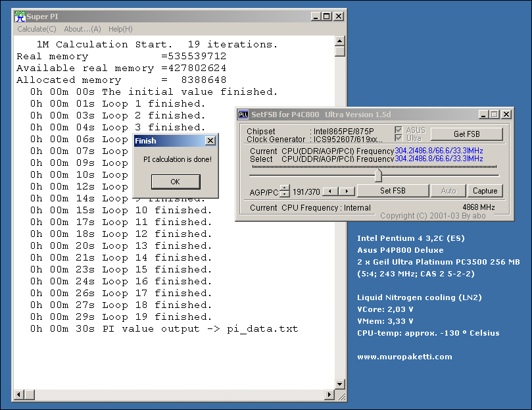Close the Finish dialog with X
The height and width of the screenshot is (410, 532).
point(210,141)
